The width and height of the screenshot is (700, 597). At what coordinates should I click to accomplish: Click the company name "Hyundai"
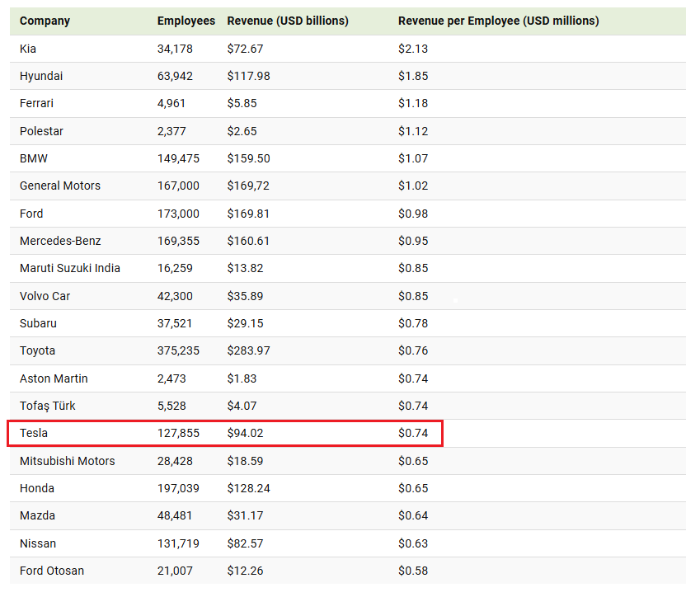(41, 77)
